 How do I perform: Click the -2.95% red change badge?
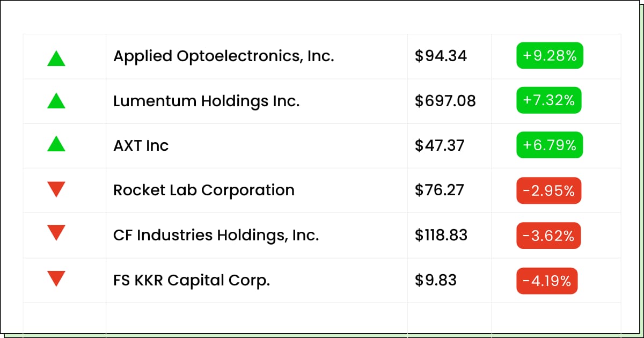tap(549, 190)
